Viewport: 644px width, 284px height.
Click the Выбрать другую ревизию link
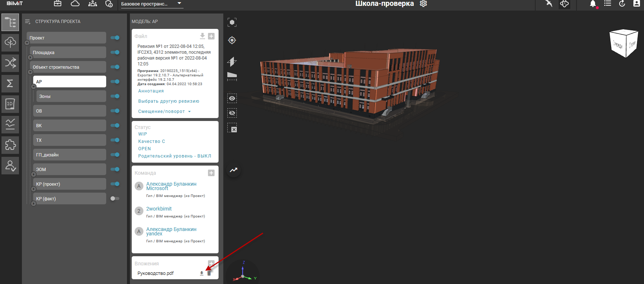coord(169,101)
